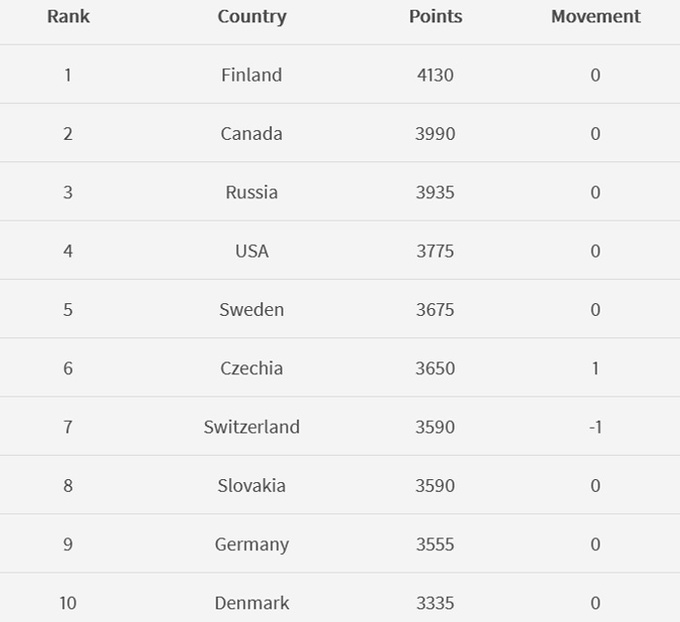Click the Movement column header
The image size is (680, 622).
point(595,17)
